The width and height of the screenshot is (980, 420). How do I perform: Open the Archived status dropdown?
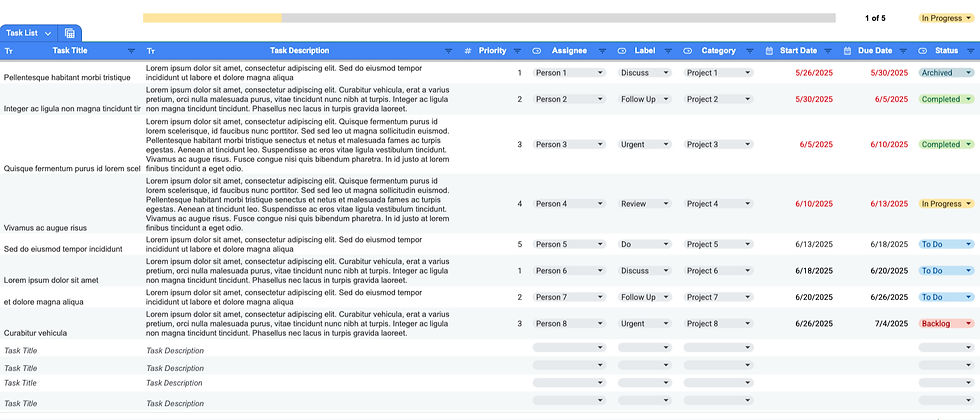(946, 72)
